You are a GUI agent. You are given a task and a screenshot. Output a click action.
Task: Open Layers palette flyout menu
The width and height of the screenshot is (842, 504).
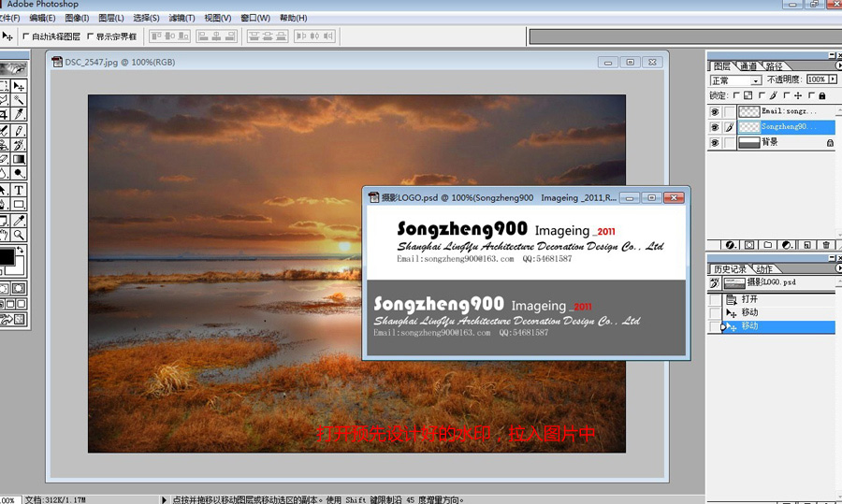(x=839, y=65)
